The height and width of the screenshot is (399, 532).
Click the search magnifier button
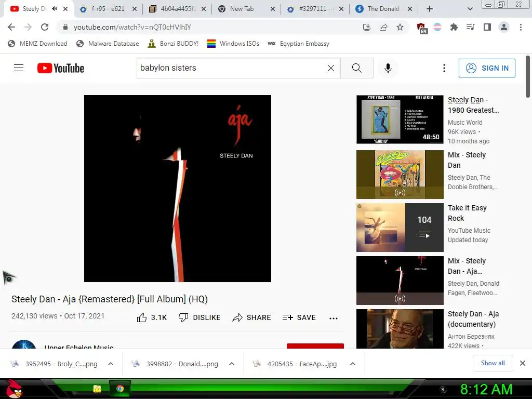[x=356, y=68]
